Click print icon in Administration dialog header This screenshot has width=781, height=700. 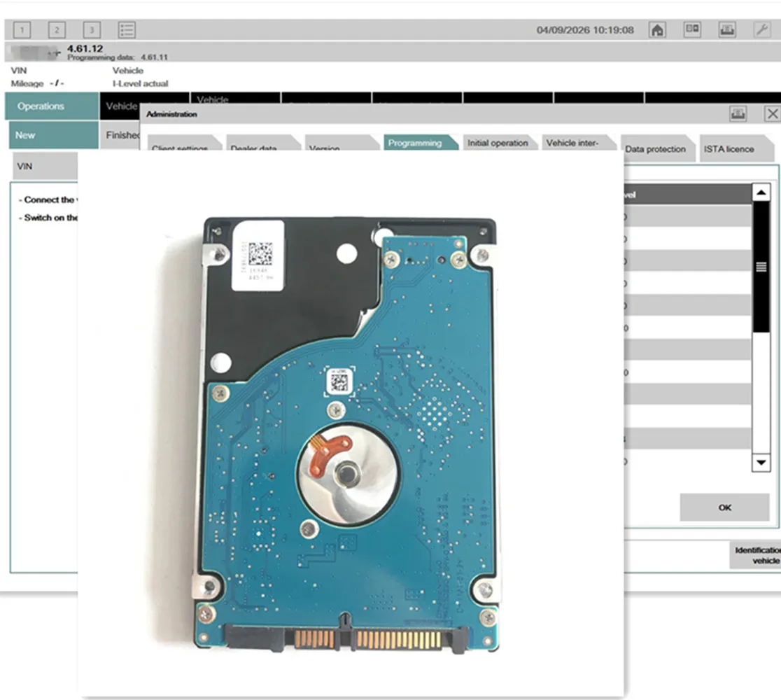click(738, 114)
